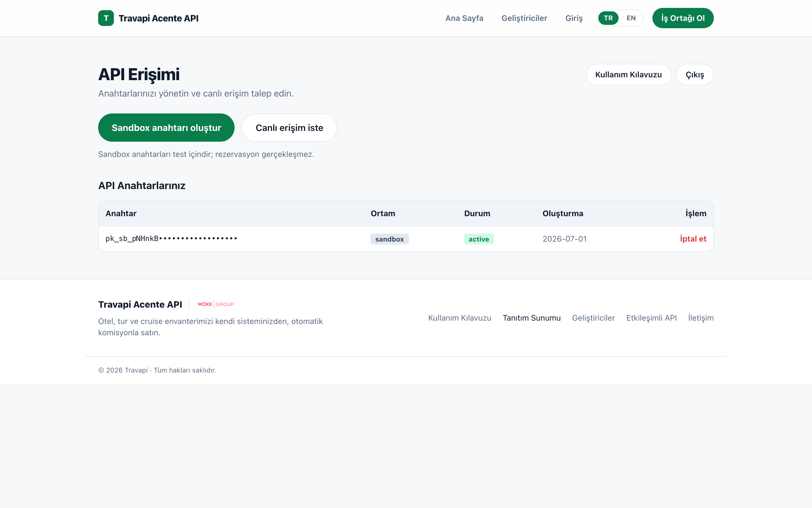Open Geliştiriciler in the top navigation
The width and height of the screenshot is (812, 508).
pyautogui.click(x=524, y=18)
